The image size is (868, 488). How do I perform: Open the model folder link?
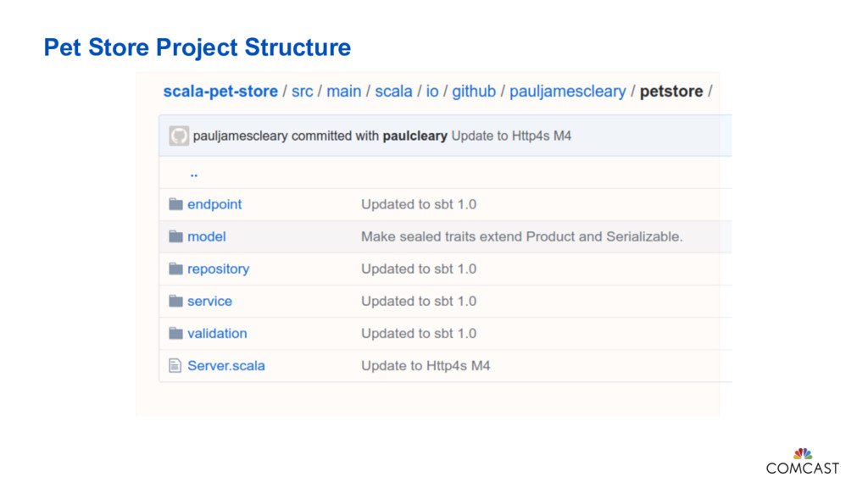207,236
